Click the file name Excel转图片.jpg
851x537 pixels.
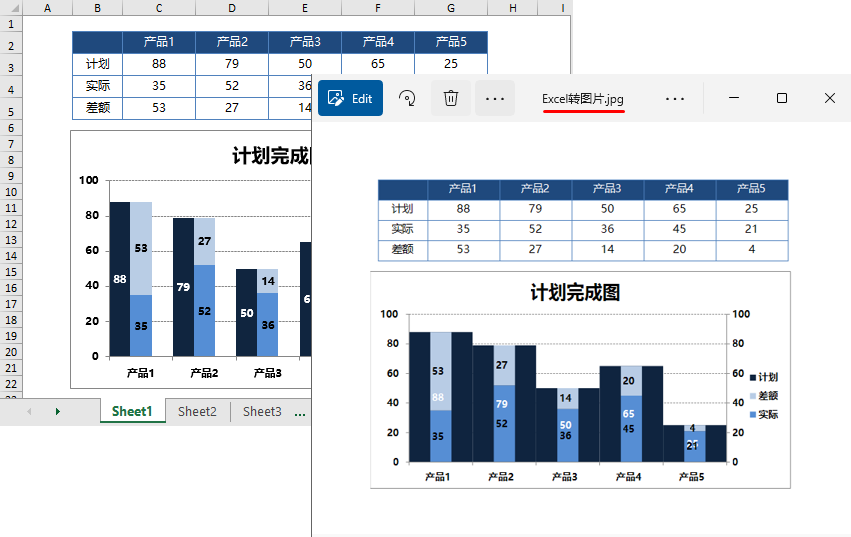(583, 99)
